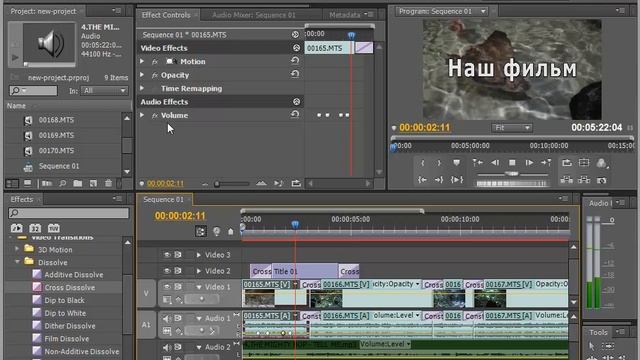Expand the 3D Motion folder
Image resolution: width=640 pixels, height=360 pixels.
point(17,249)
